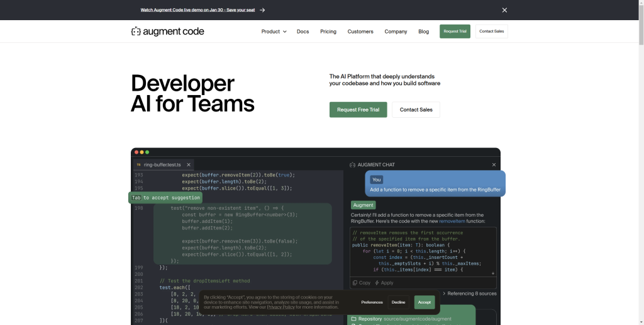Click the repository path source/augmentcode/augment
The width and height of the screenshot is (644, 325).
point(418,319)
